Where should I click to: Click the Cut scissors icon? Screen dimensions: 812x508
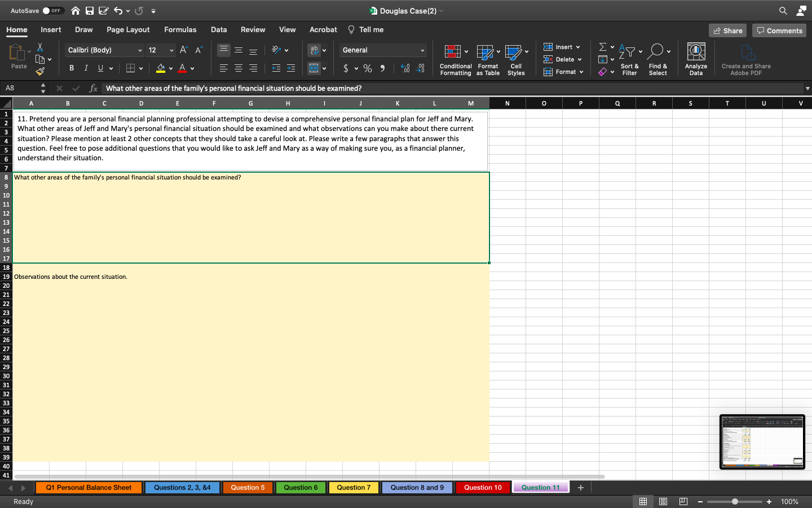[x=40, y=47]
